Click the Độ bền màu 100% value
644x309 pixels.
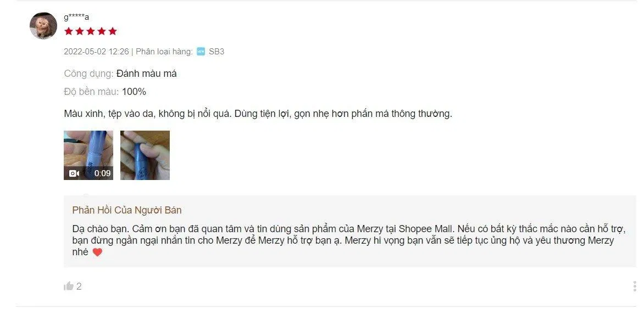tap(134, 92)
